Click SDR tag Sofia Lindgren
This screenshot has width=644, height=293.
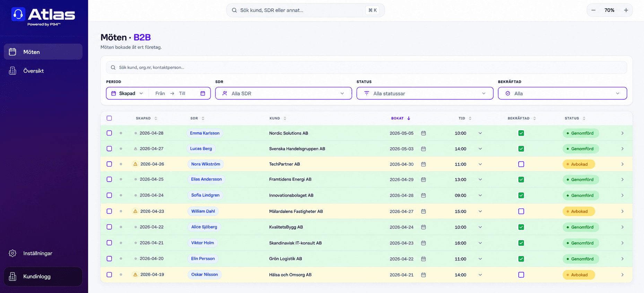(x=205, y=195)
